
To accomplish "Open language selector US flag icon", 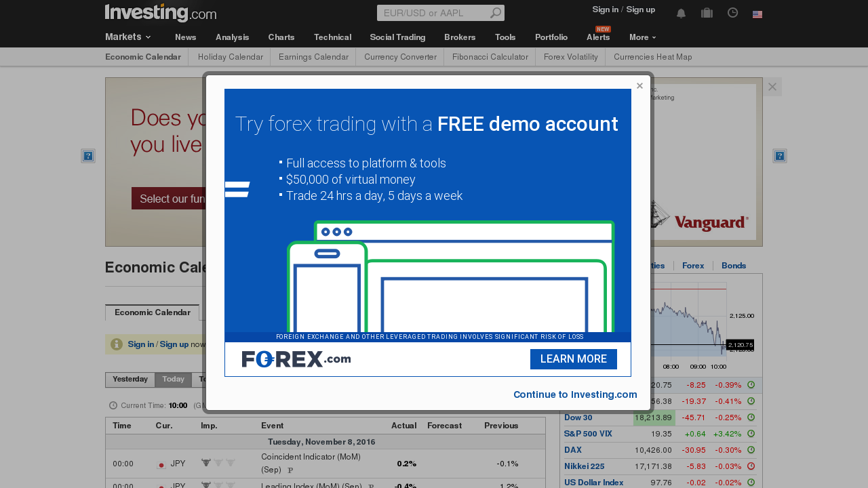I will point(757,14).
